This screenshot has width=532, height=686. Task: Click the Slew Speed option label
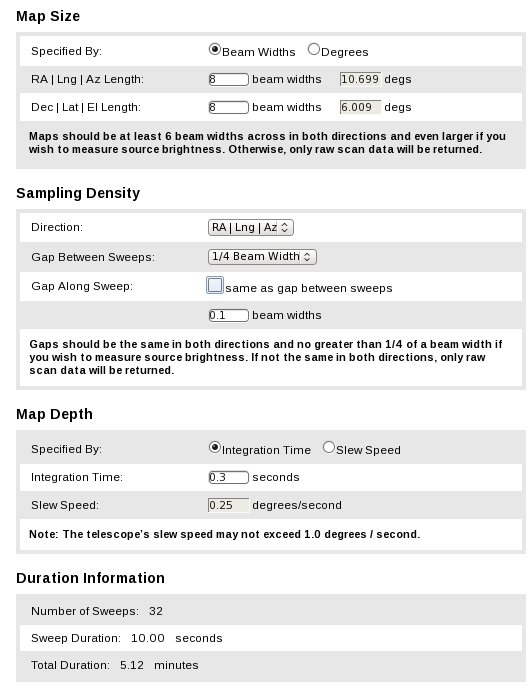point(368,450)
